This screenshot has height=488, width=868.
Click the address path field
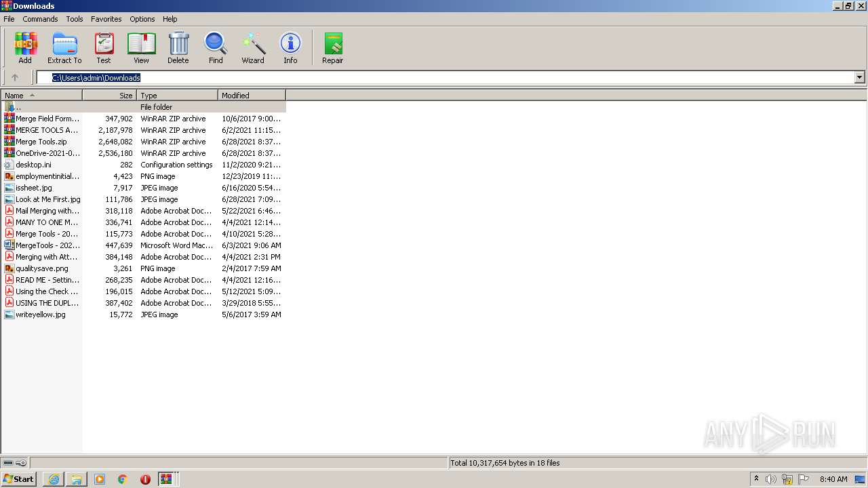click(x=446, y=77)
